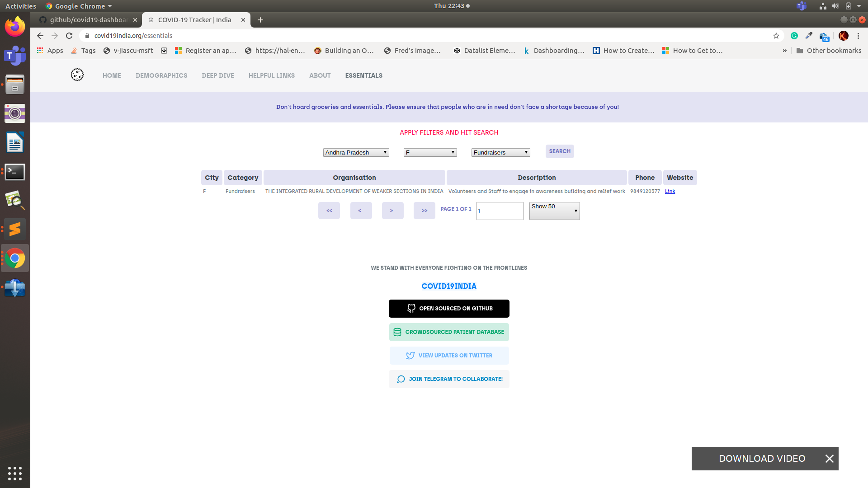The height and width of the screenshot is (488, 868).
Task: Open the Show 50 page size dropdown
Action: click(x=555, y=211)
